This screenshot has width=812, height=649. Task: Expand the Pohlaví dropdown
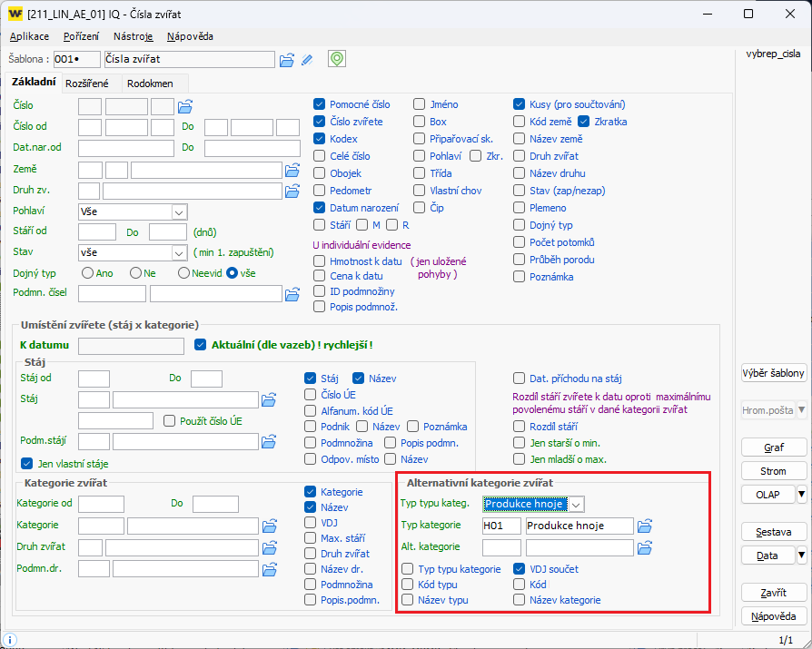coord(178,211)
